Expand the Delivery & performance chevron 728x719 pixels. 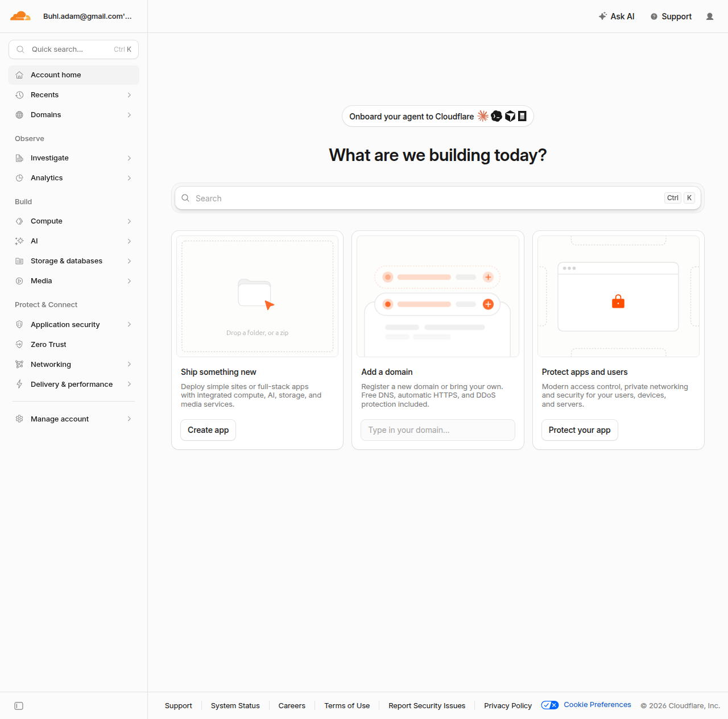pyautogui.click(x=129, y=384)
